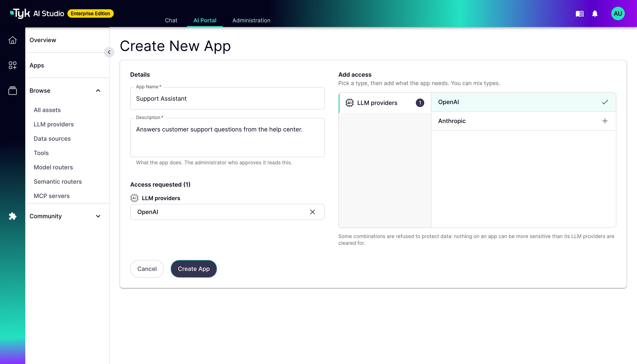Click the count badge on LLM providers
The image size is (637, 364).
pyautogui.click(x=420, y=103)
